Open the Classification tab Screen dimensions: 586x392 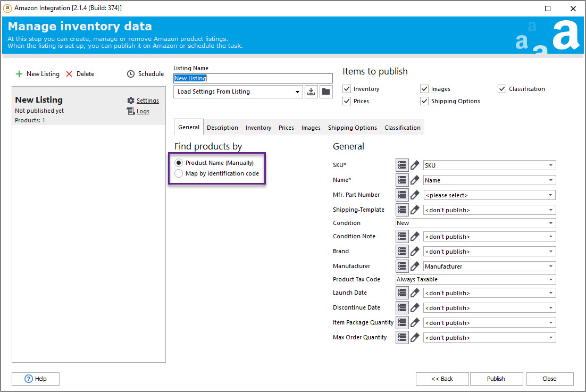click(x=402, y=128)
